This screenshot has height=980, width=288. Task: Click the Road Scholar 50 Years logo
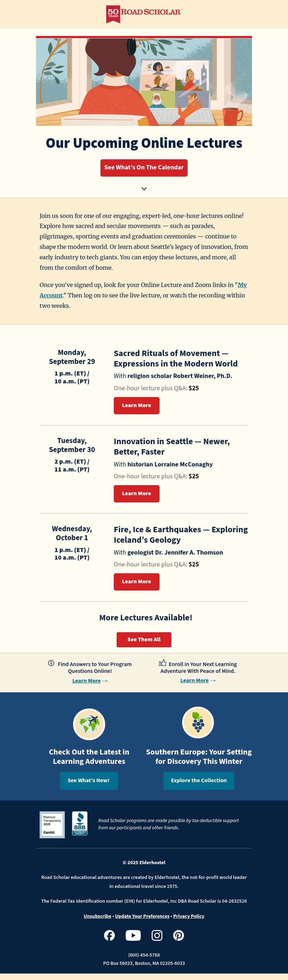click(x=144, y=14)
